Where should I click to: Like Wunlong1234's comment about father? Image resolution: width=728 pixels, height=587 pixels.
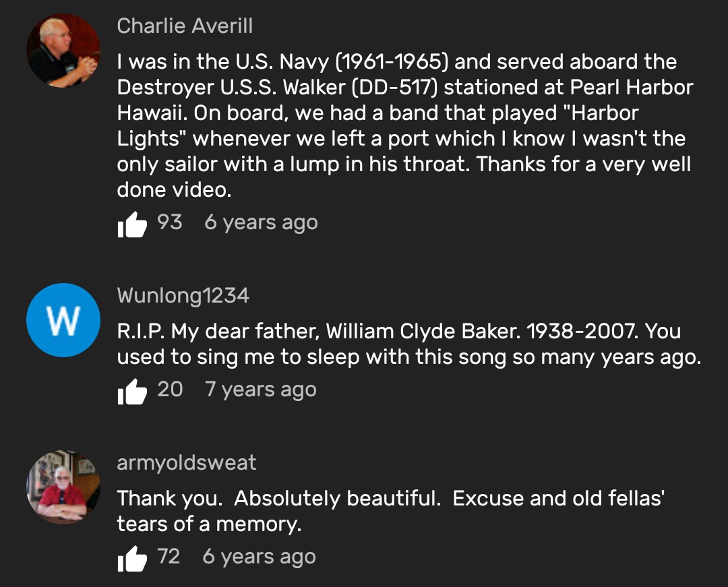click(132, 390)
